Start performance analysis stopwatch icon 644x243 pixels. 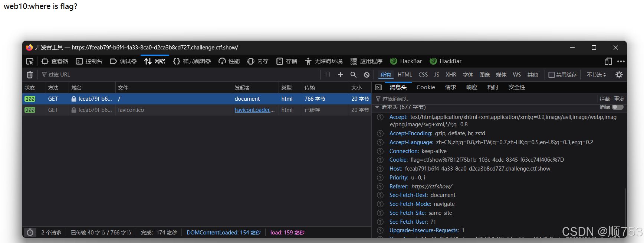pos(30,233)
